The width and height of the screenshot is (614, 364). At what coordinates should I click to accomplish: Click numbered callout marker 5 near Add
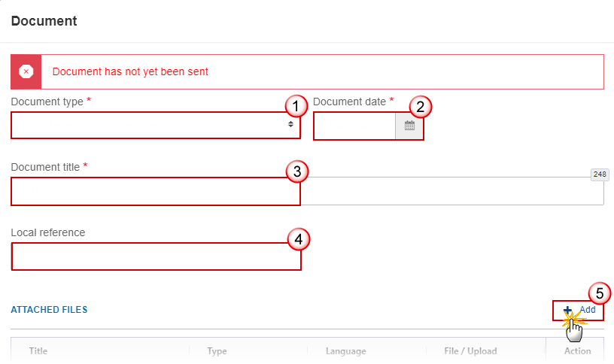tap(599, 293)
